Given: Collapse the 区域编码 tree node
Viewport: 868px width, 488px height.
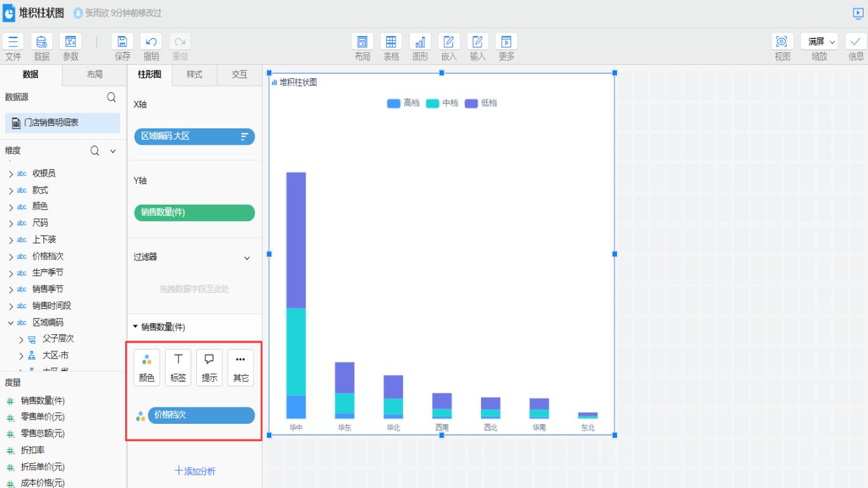Looking at the screenshot, I should click(x=11, y=323).
